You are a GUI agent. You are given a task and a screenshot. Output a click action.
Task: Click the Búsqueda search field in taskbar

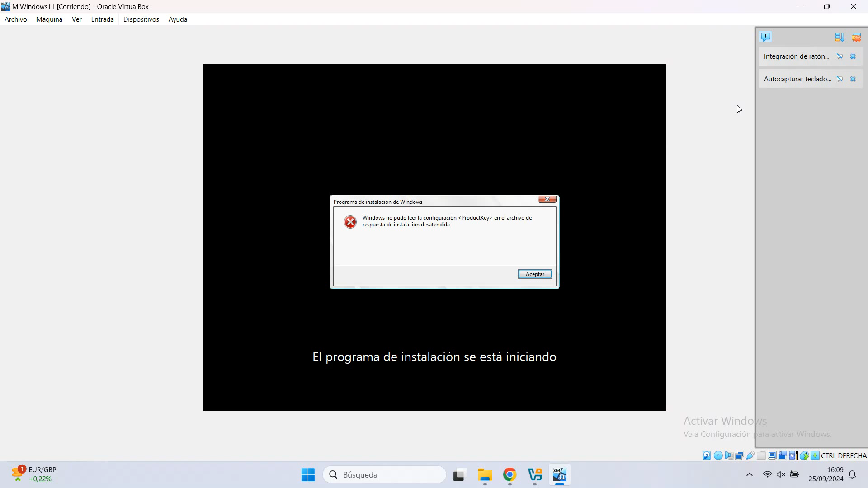click(384, 474)
